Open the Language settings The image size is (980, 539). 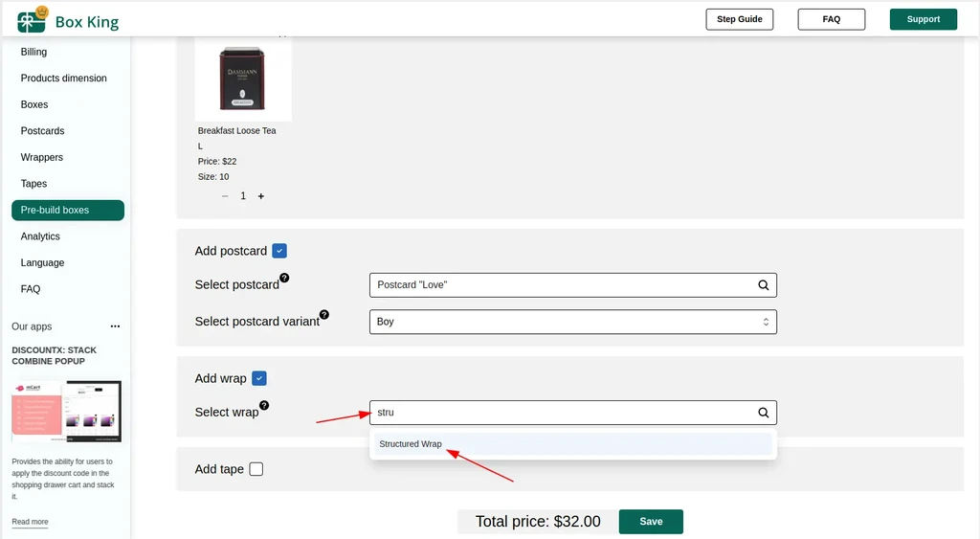[x=42, y=262]
